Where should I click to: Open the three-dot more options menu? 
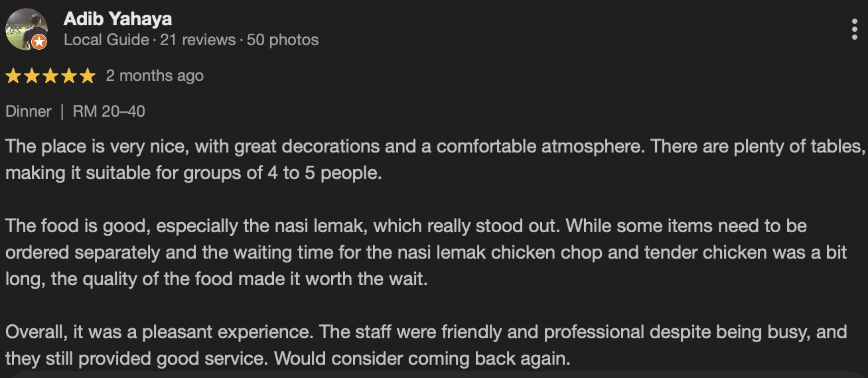point(854,30)
